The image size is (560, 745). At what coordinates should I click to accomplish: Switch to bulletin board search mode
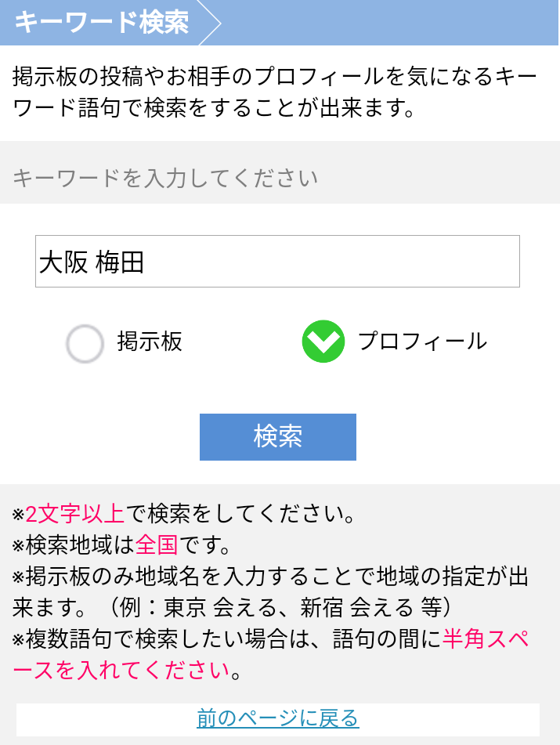click(86, 342)
